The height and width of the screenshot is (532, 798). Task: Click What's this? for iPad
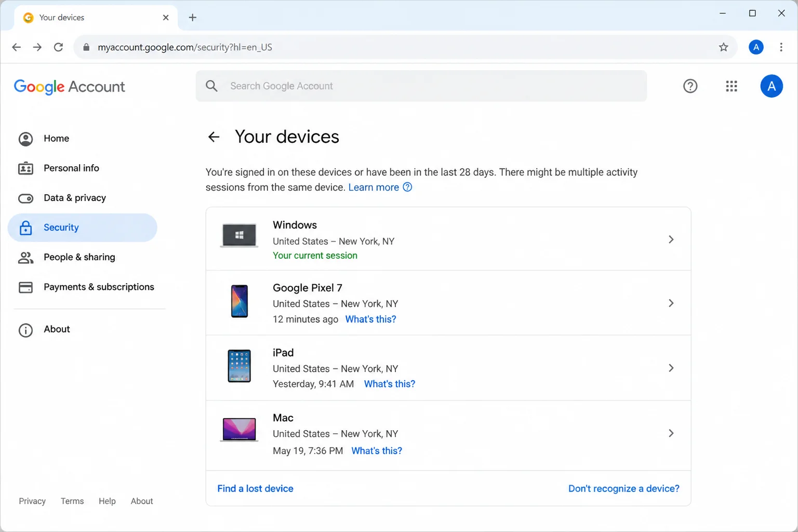(390, 384)
